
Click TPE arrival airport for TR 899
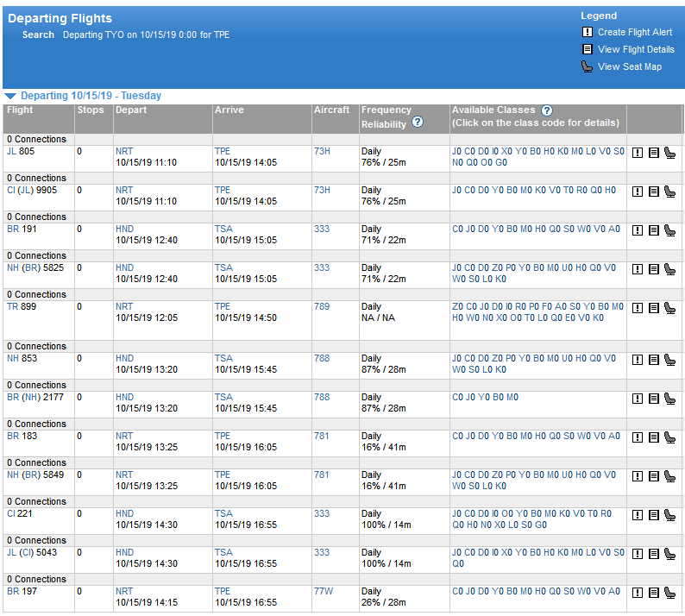(223, 306)
